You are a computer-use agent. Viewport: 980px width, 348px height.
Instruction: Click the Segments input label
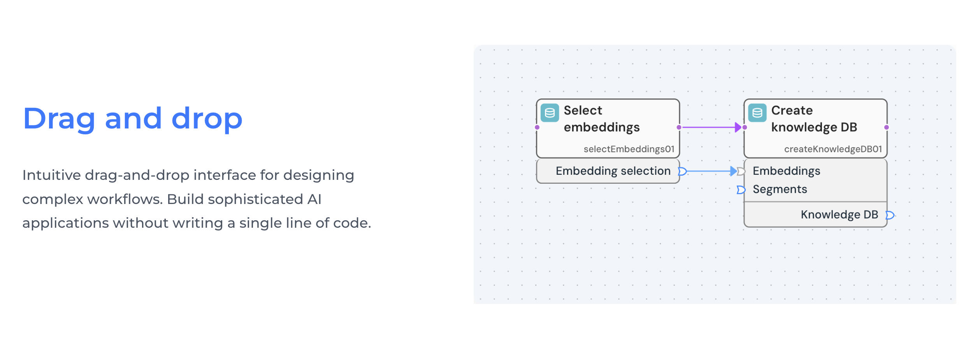click(x=780, y=189)
